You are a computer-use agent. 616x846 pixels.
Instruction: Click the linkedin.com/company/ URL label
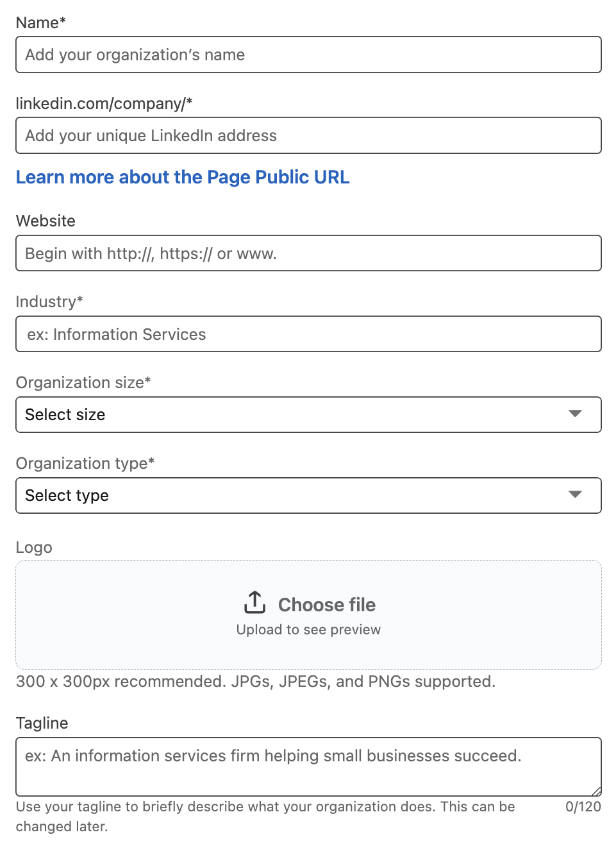pyautogui.click(x=105, y=103)
